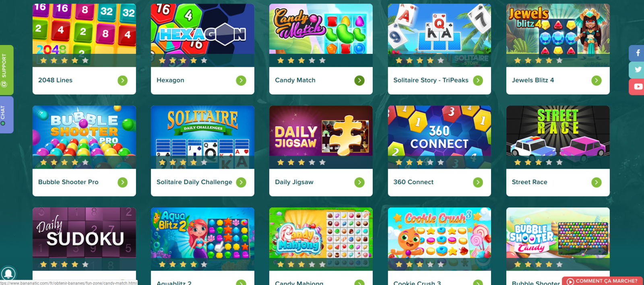Open the YouTube social icon
This screenshot has height=285, width=644.
[x=637, y=86]
